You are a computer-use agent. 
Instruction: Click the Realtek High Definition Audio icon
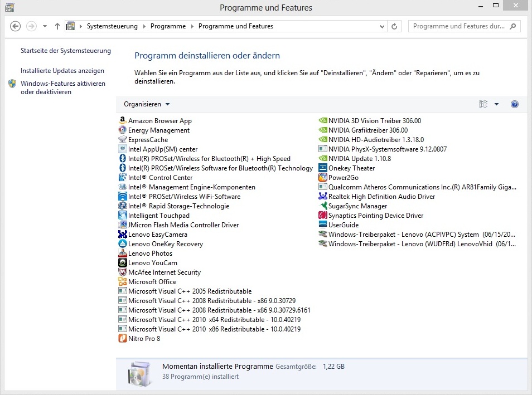tap(323, 196)
